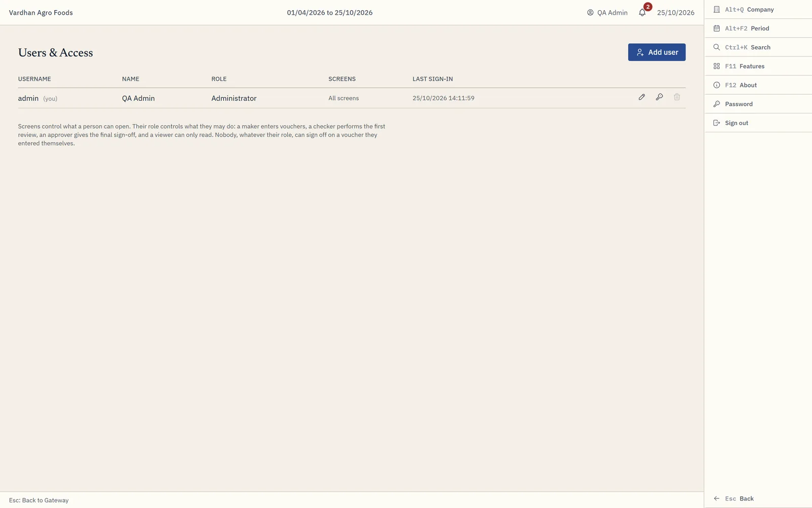Click the NAME column header

130,79
